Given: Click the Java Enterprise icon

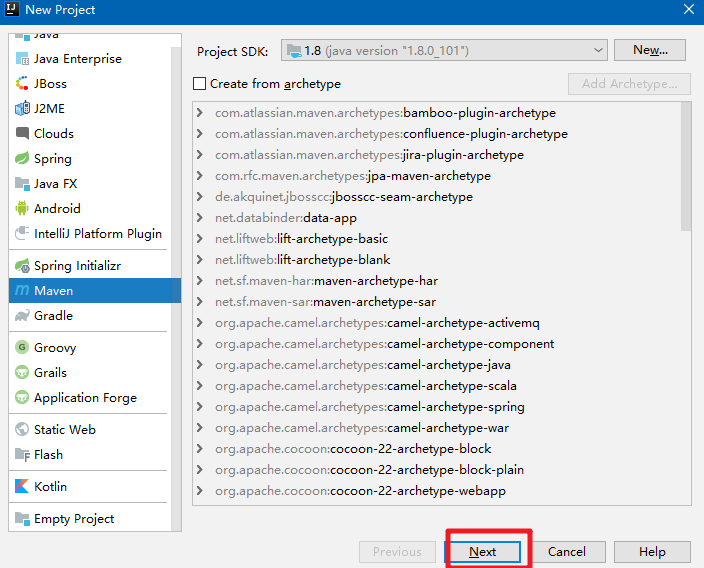Looking at the screenshot, I should pyautogui.click(x=22, y=59).
